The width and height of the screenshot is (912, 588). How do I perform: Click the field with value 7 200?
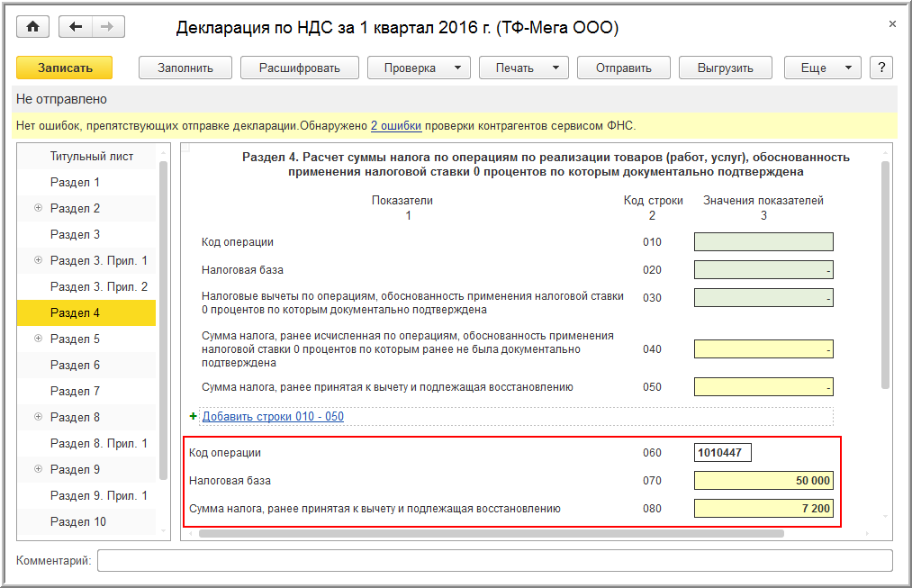[x=763, y=509]
